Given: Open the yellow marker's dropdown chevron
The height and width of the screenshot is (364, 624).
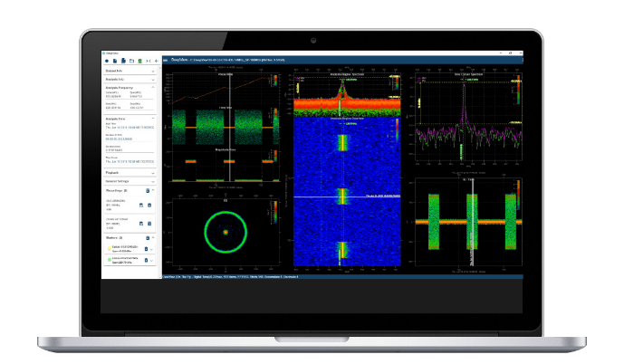Looking at the screenshot, I should (x=152, y=248).
